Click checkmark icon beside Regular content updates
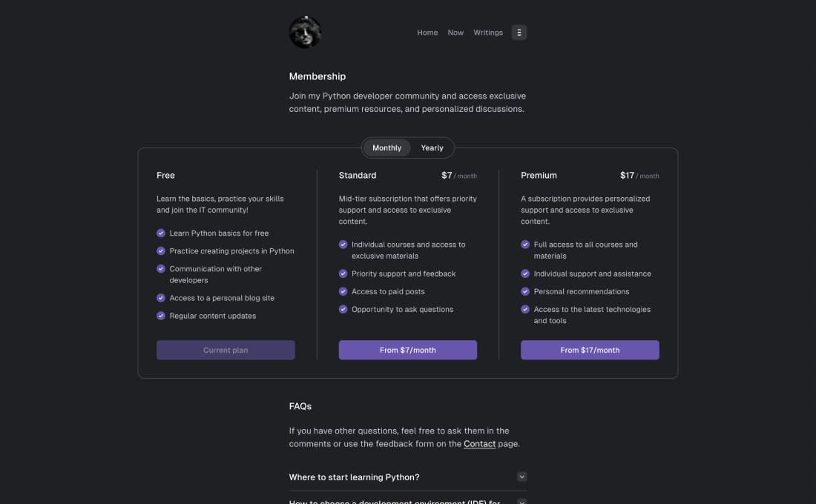Image resolution: width=816 pixels, height=504 pixels. click(x=161, y=316)
